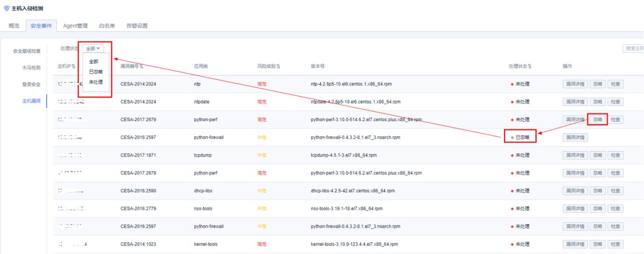This screenshot has width=644, height=254.
Task: Open 安全基线检查 in the left sidebar
Action: (x=26, y=51)
